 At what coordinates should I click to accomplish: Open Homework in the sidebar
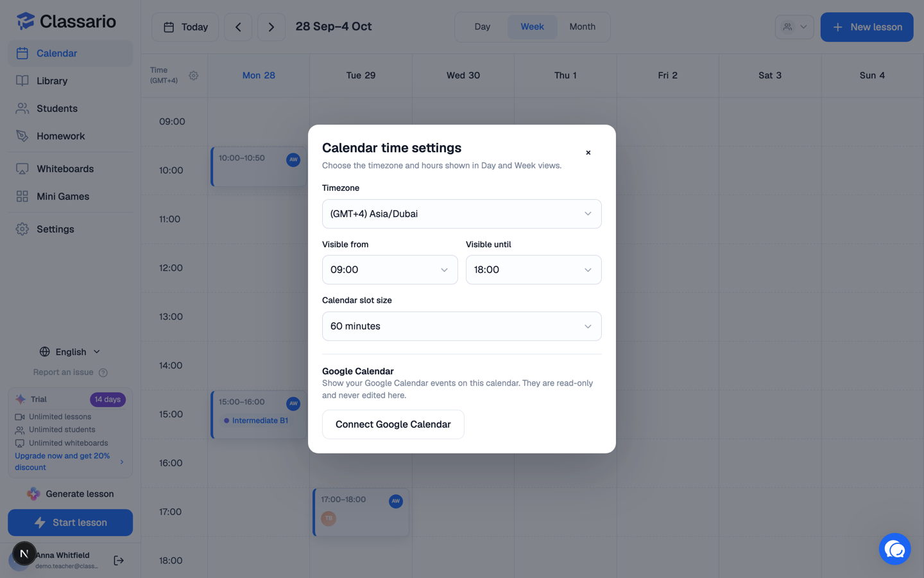[70, 136]
